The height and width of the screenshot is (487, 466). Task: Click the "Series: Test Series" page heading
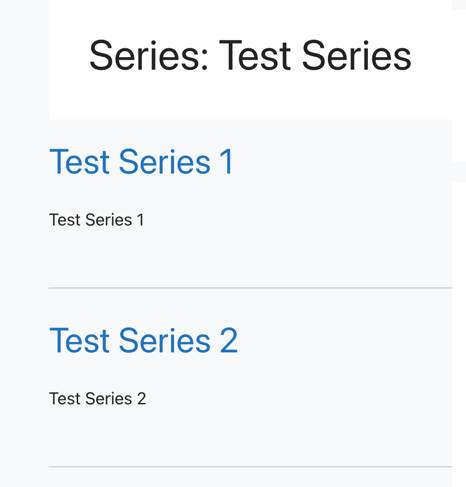click(x=250, y=56)
